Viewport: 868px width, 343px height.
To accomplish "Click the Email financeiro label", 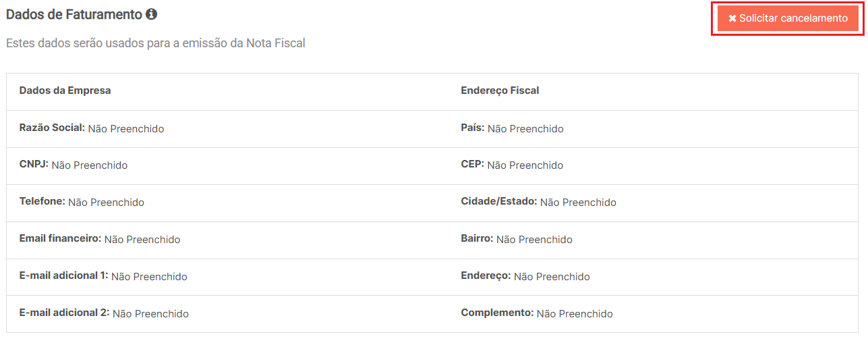I will coord(60,239).
